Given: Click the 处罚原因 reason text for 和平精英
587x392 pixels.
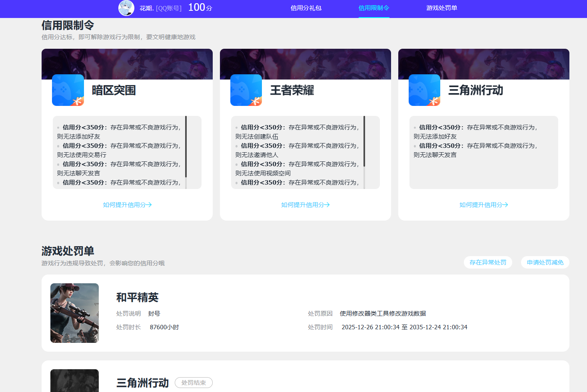Looking at the screenshot, I should click(x=382, y=313).
